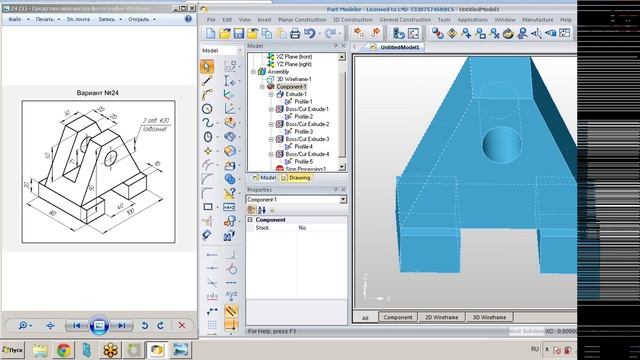The image size is (640, 360).
Task: Collapse the Boss/Cut Extrude-2 node
Action: [271, 124]
